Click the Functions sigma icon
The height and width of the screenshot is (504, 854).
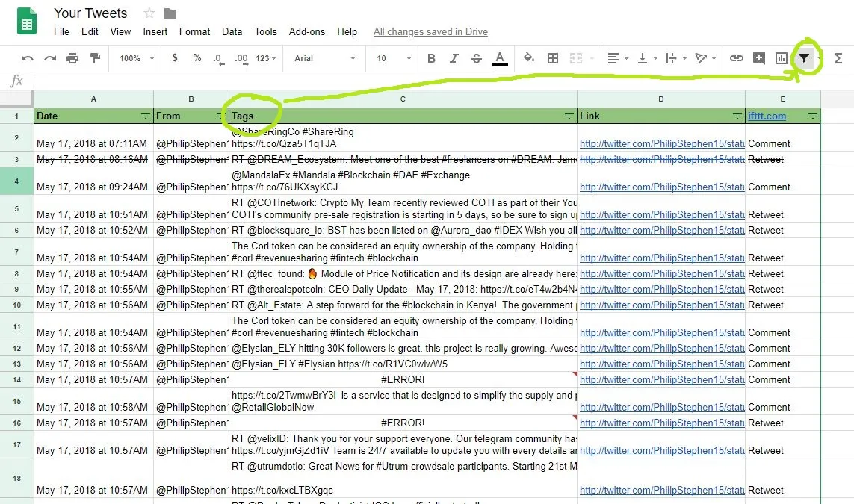coord(838,58)
